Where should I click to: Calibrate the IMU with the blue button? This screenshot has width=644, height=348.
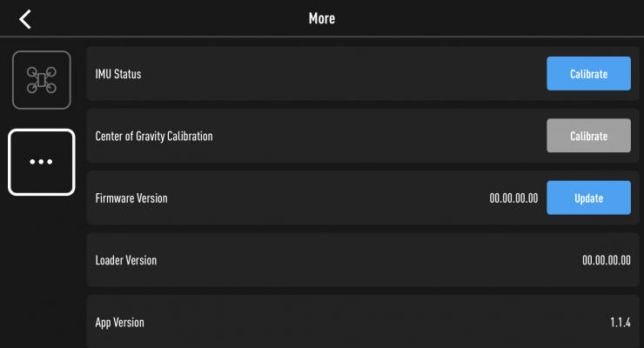tap(588, 74)
